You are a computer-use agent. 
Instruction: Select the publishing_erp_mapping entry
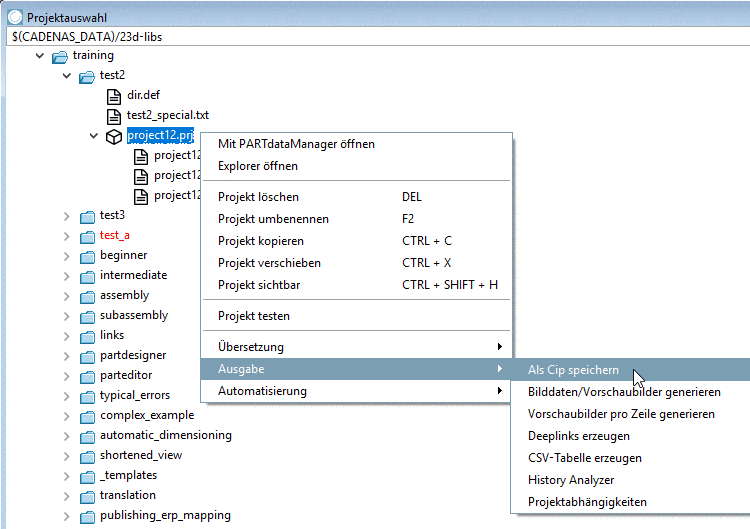click(165, 515)
